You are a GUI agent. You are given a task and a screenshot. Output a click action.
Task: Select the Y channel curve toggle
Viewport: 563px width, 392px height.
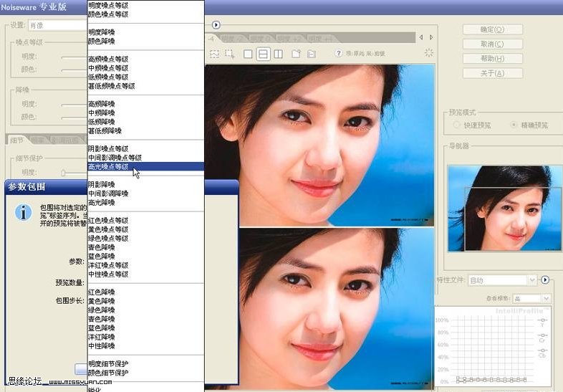click(542, 320)
